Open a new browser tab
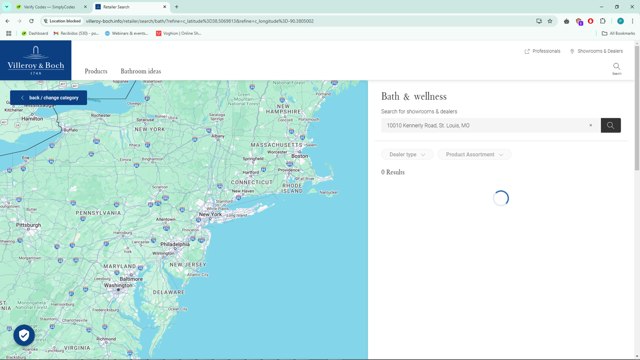 176,7
